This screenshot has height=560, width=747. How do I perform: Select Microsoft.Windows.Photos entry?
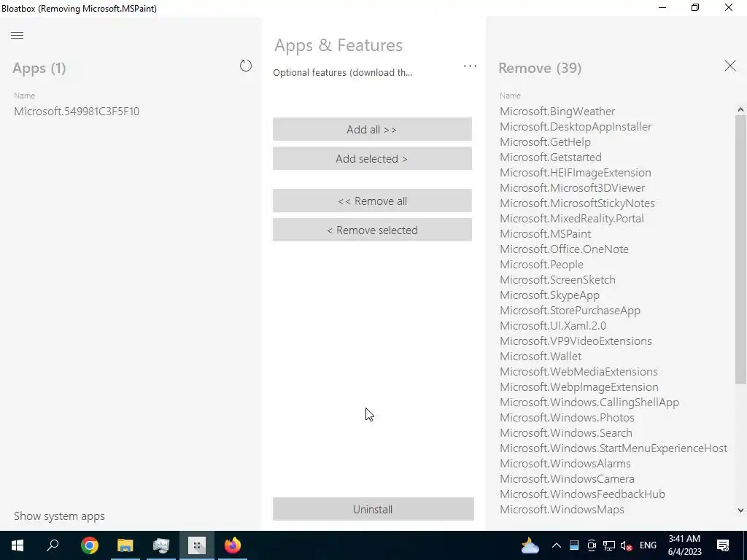(567, 418)
